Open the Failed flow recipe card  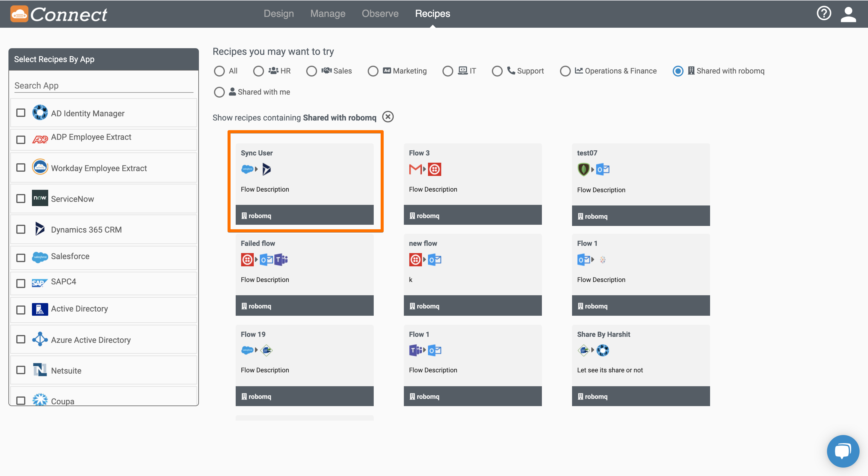[305, 274]
